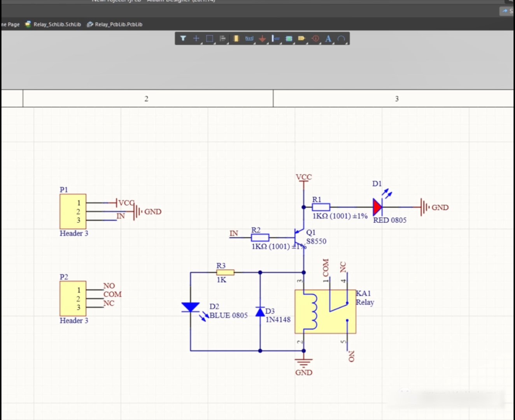This screenshot has width=515, height=420.
Task: Click the 'Header 3' text under P2
Action: pyautogui.click(x=74, y=320)
